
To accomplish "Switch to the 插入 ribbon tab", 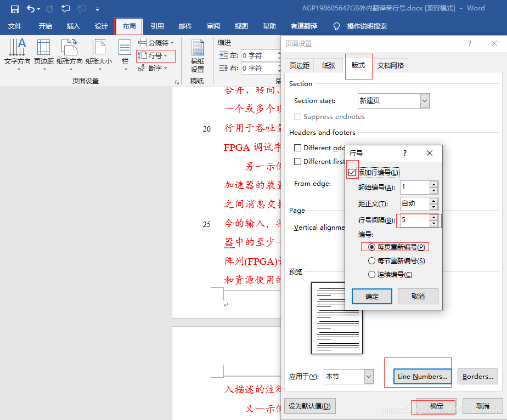I will point(74,26).
